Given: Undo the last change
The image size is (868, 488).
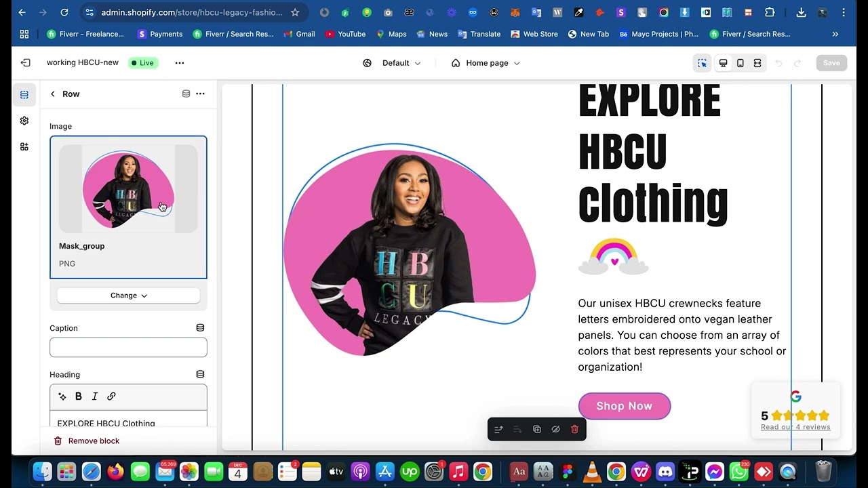Looking at the screenshot, I should (778, 63).
